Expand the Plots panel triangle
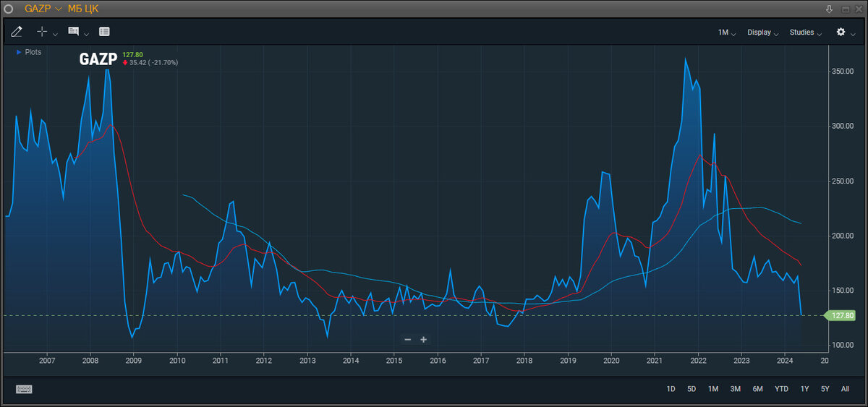This screenshot has height=407, width=868. coord(18,52)
